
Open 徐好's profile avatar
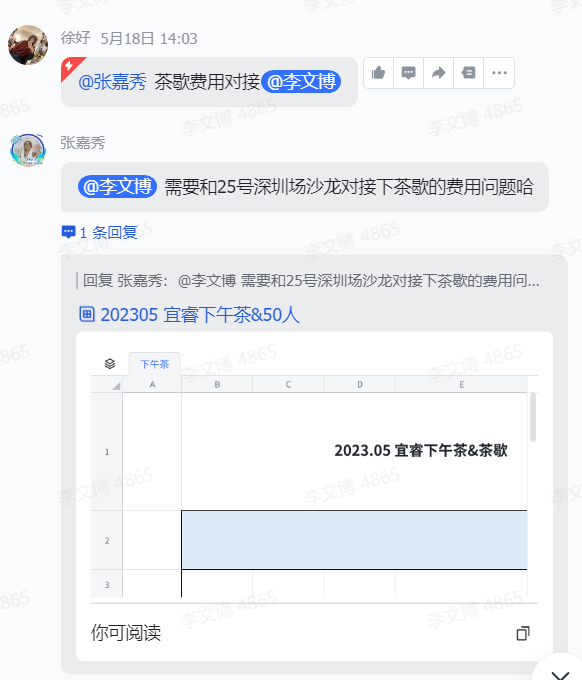28,45
